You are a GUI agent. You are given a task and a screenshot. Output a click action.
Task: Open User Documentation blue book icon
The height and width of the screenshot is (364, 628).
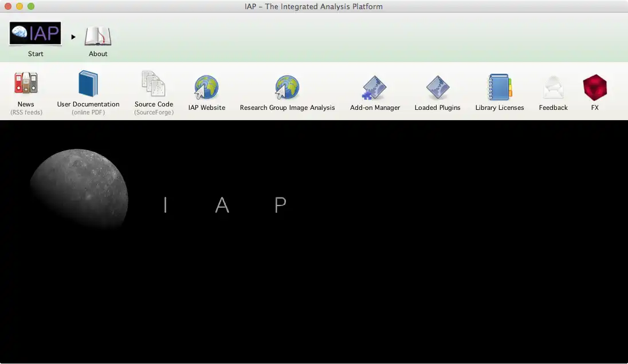pyautogui.click(x=88, y=83)
